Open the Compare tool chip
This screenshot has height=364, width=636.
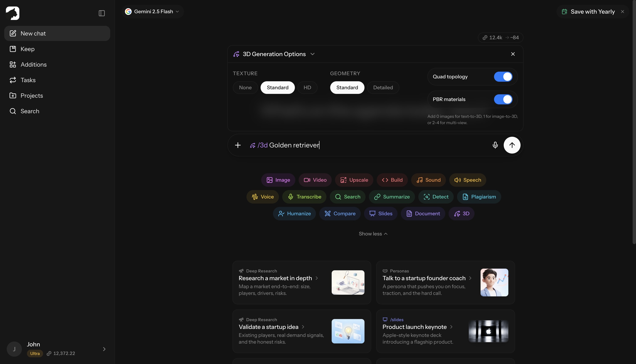pyautogui.click(x=340, y=213)
